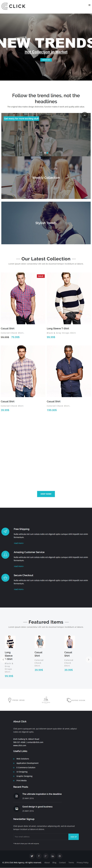Open the Google Plus footer icon
The height and width of the screenshot is (868, 92).
(46, 856)
